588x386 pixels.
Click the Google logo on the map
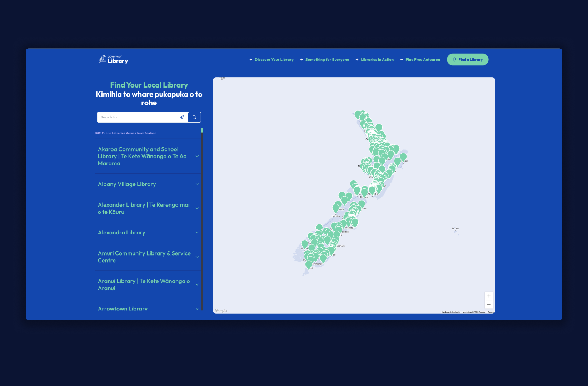(221, 311)
